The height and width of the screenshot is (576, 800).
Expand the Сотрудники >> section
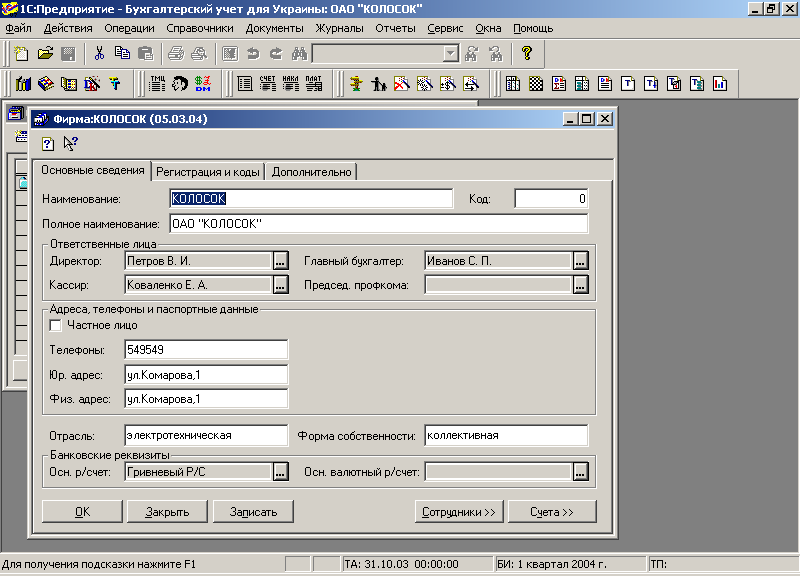(459, 512)
